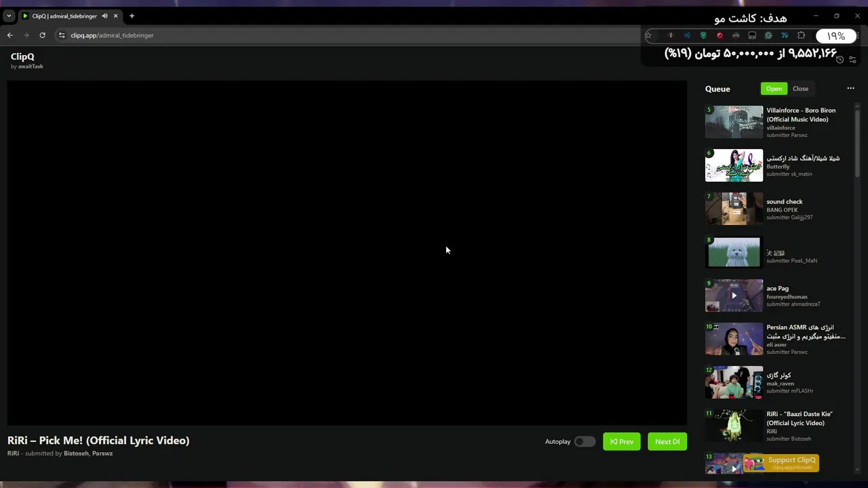868x488 pixels.
Task: Click the ClipQ logo title
Action: coord(22,57)
